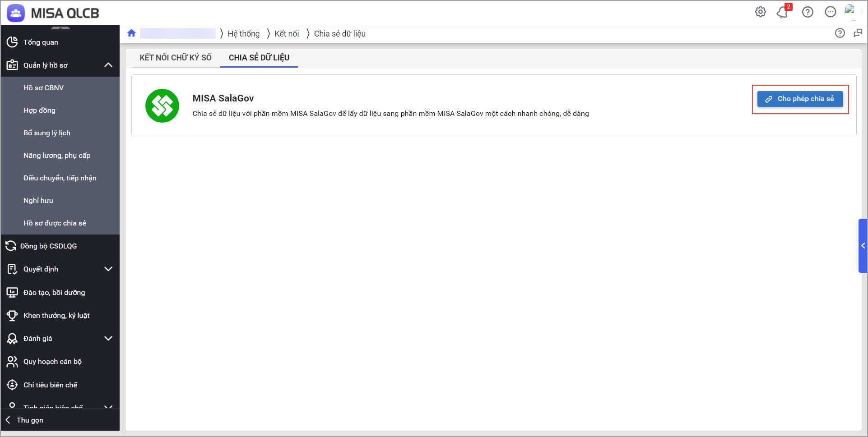Screen dimensions: 868x437
Task: Switch to Kết nối chữ ký số tab
Action: point(176,58)
